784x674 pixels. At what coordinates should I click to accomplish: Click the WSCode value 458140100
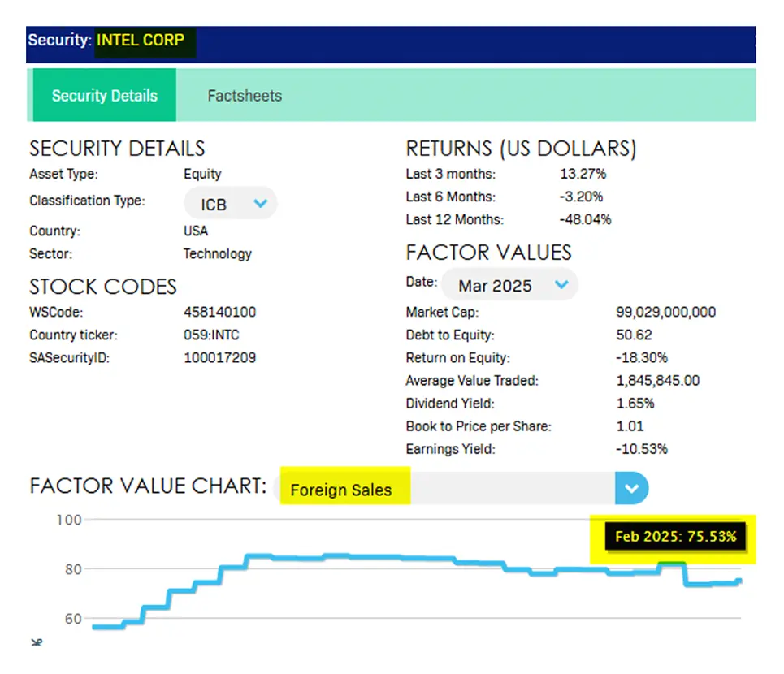219,312
